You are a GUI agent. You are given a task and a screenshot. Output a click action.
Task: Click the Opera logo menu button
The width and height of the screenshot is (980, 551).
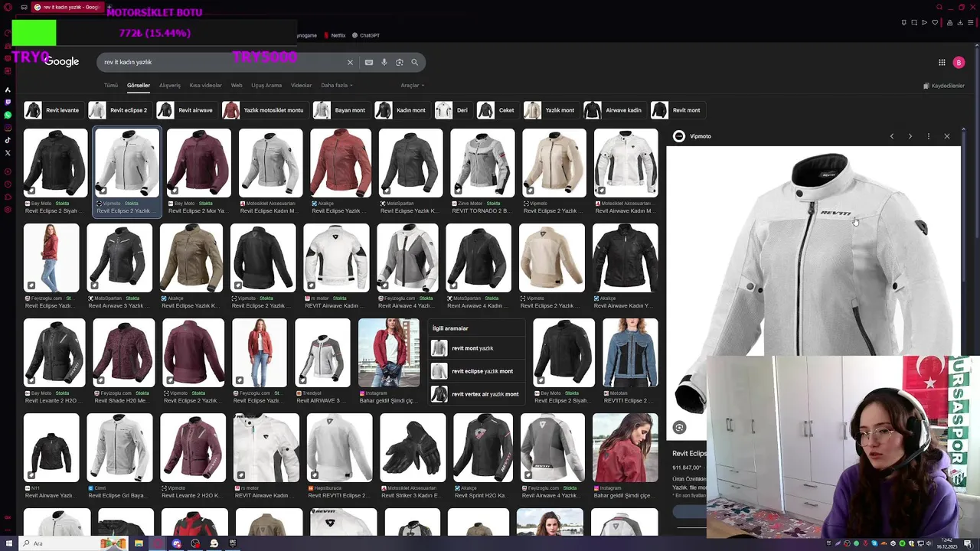(8, 7)
